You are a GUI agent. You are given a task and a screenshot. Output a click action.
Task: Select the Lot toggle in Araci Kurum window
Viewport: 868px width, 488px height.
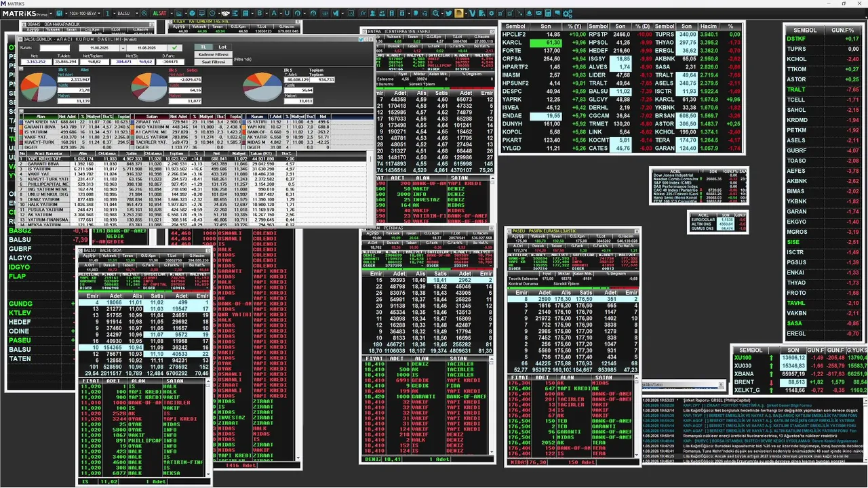222,47
